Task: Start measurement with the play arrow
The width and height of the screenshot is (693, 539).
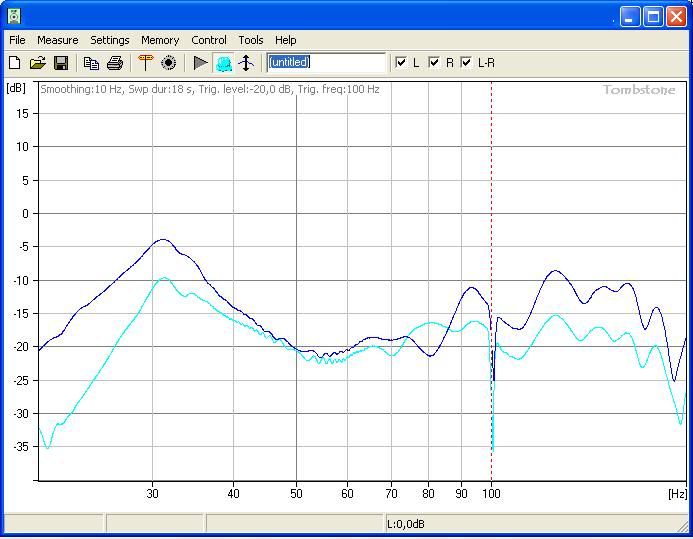Action: tap(201, 63)
